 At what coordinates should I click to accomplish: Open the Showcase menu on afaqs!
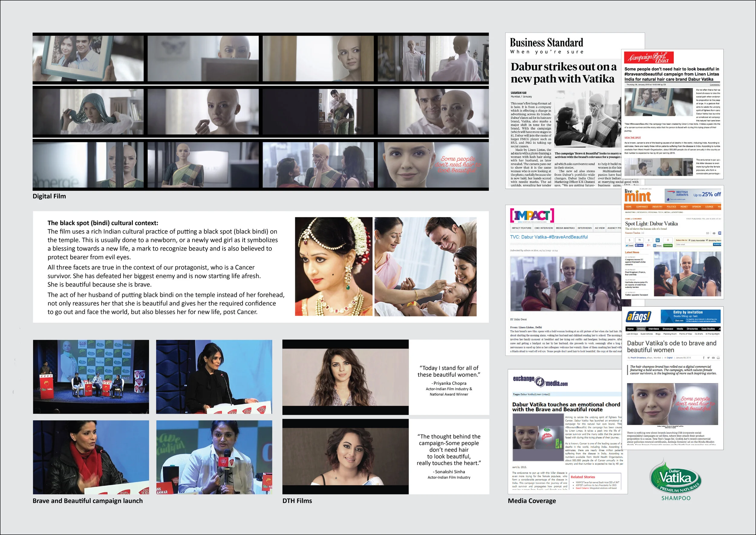(668, 329)
